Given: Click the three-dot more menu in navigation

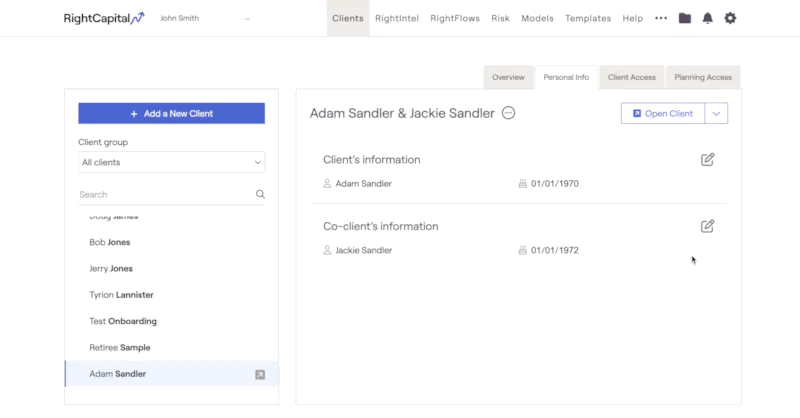Looking at the screenshot, I should pyautogui.click(x=661, y=18).
